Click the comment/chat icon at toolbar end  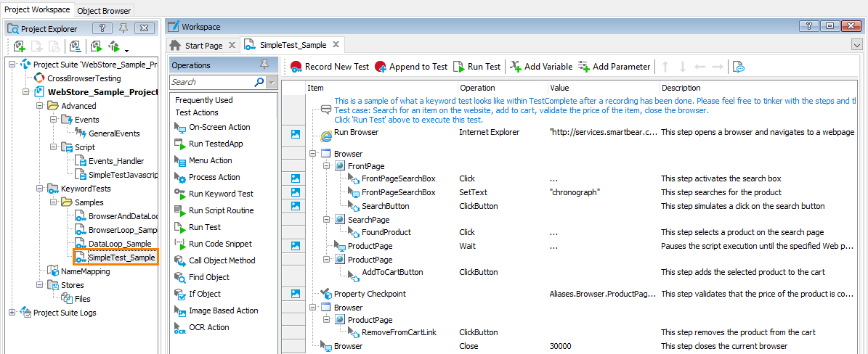[x=737, y=67]
